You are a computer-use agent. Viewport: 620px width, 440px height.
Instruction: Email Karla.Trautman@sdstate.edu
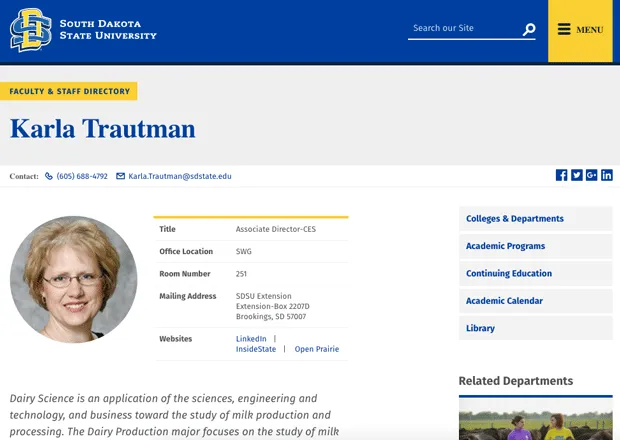(180, 176)
